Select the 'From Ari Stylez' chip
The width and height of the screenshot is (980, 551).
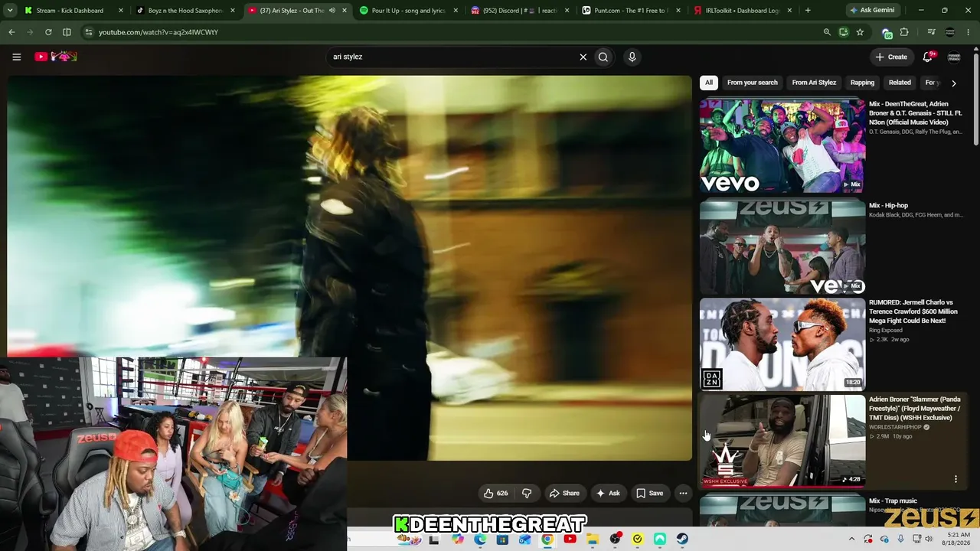tap(814, 83)
